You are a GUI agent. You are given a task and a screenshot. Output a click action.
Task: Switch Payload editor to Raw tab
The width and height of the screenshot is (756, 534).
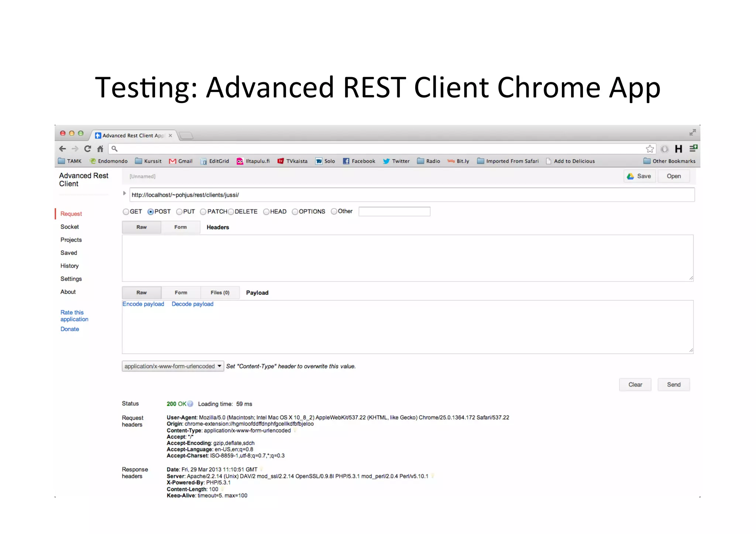pyautogui.click(x=141, y=292)
